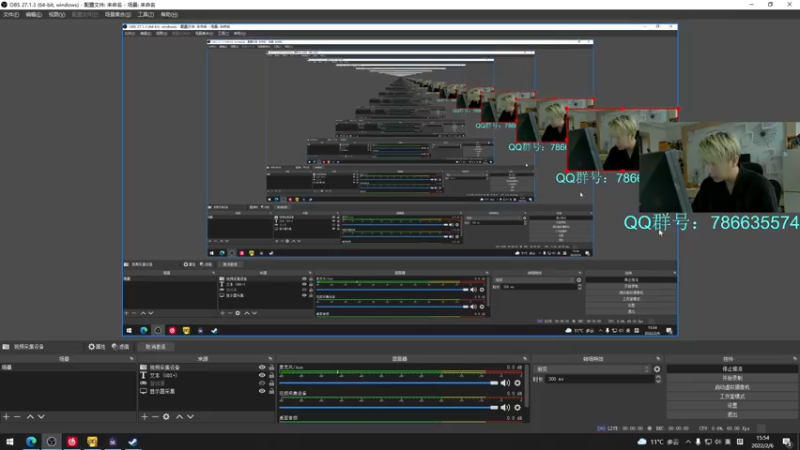The width and height of the screenshot is (800, 450).
Task: Lock the greyed-out 游戏源 source
Action: (271, 383)
